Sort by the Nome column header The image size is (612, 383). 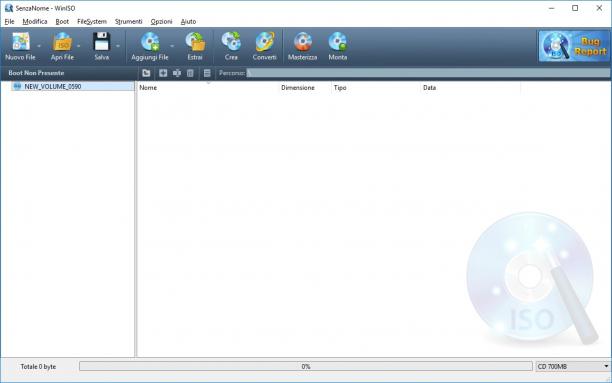click(207, 87)
